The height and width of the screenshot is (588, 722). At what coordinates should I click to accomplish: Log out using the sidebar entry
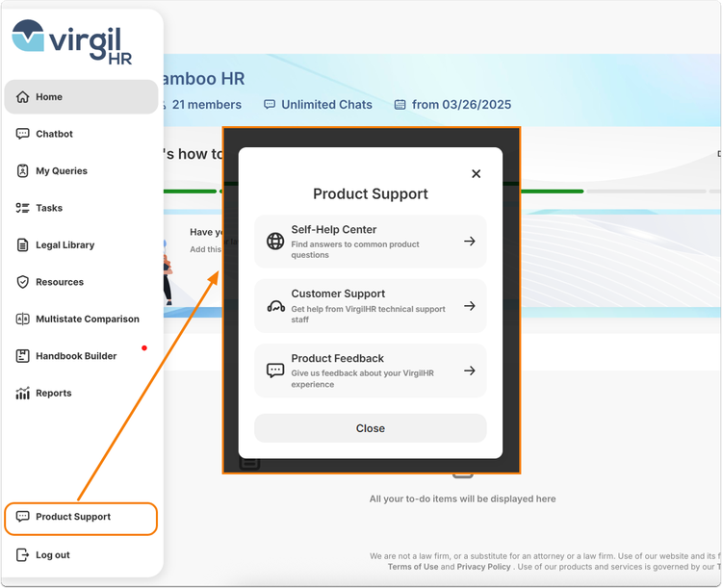coord(81,555)
